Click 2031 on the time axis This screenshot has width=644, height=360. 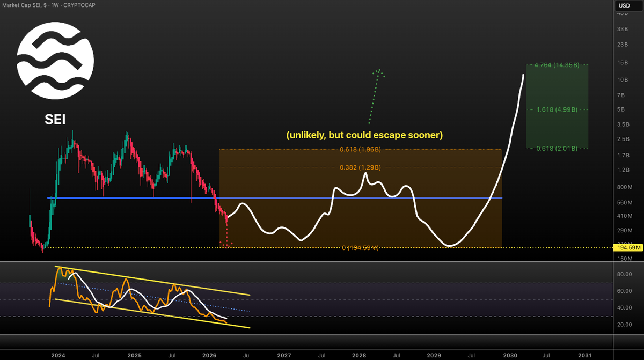coord(585,356)
